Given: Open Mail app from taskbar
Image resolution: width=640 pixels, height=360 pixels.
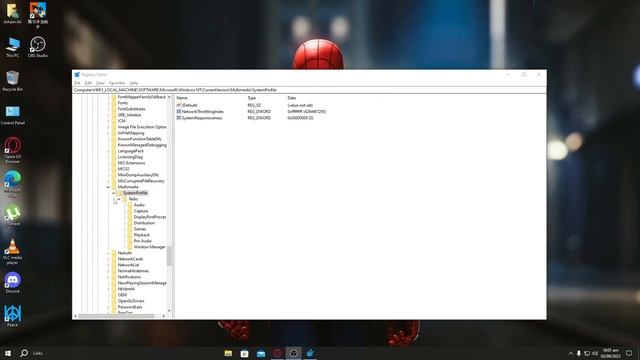Looking at the screenshot, I should click(261, 353).
